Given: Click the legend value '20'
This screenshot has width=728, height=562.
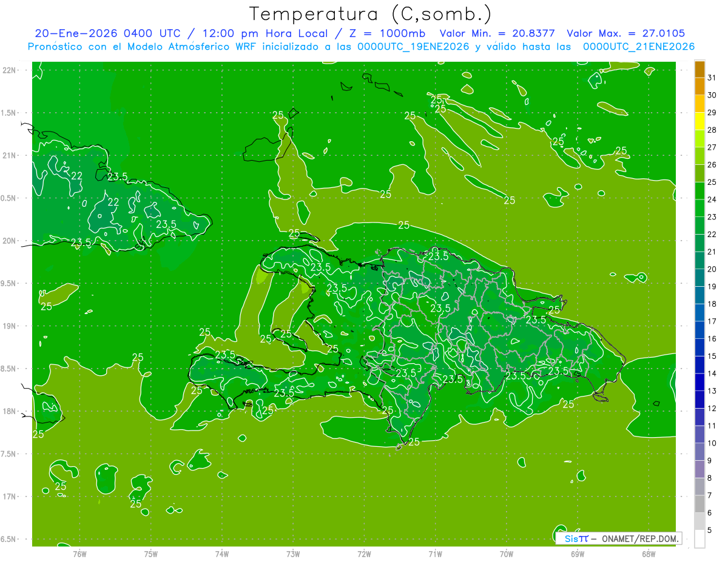Looking at the screenshot, I should [x=712, y=269].
